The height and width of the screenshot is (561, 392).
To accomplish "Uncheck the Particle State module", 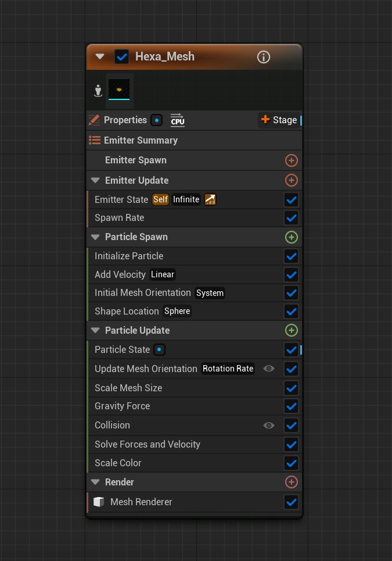I will coord(291,349).
